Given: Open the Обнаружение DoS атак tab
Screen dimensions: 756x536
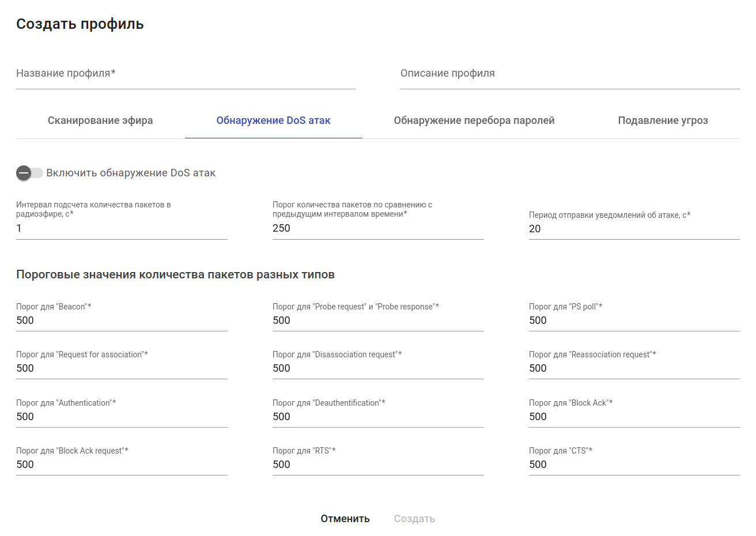Looking at the screenshot, I should pos(273,120).
